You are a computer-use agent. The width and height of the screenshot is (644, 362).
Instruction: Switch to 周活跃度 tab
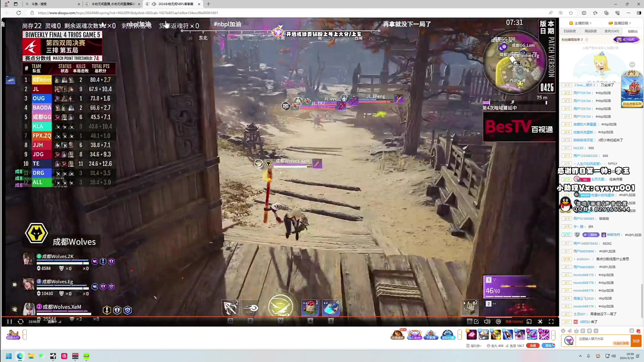click(591, 31)
